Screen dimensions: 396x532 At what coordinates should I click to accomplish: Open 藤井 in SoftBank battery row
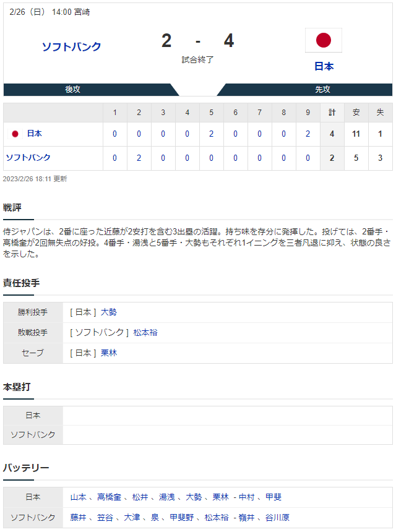point(79,517)
